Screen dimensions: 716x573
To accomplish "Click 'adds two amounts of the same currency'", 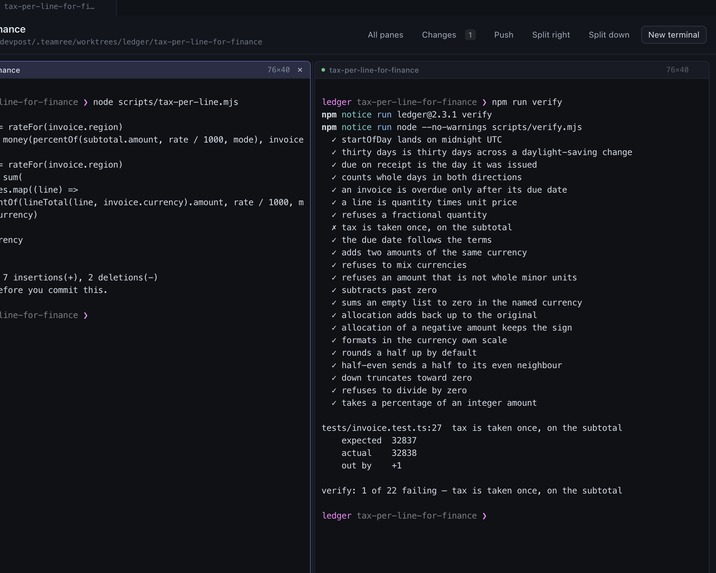I will (429, 252).
